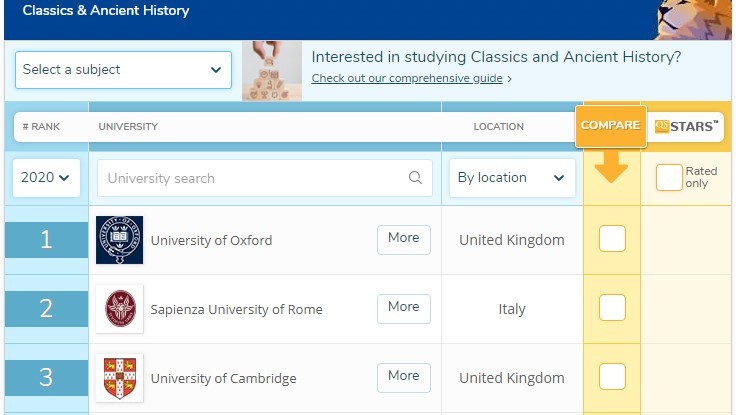This screenshot has height=415, width=736.
Task: Expand the By location filter
Action: pyautogui.click(x=512, y=178)
